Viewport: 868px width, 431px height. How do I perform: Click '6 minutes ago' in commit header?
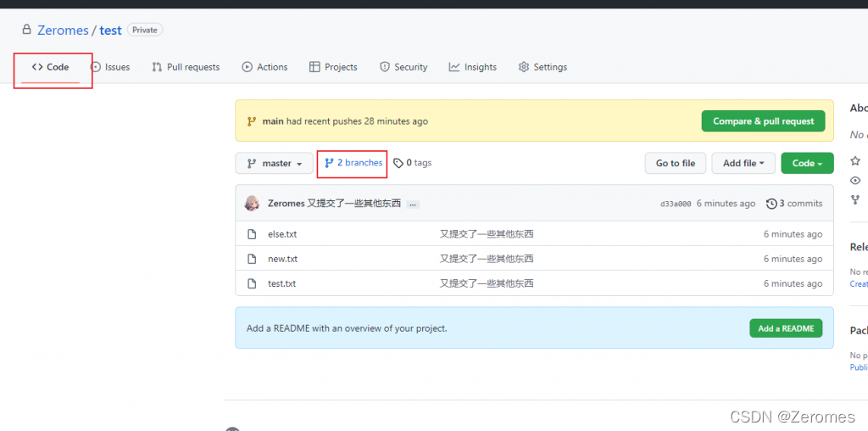click(726, 204)
